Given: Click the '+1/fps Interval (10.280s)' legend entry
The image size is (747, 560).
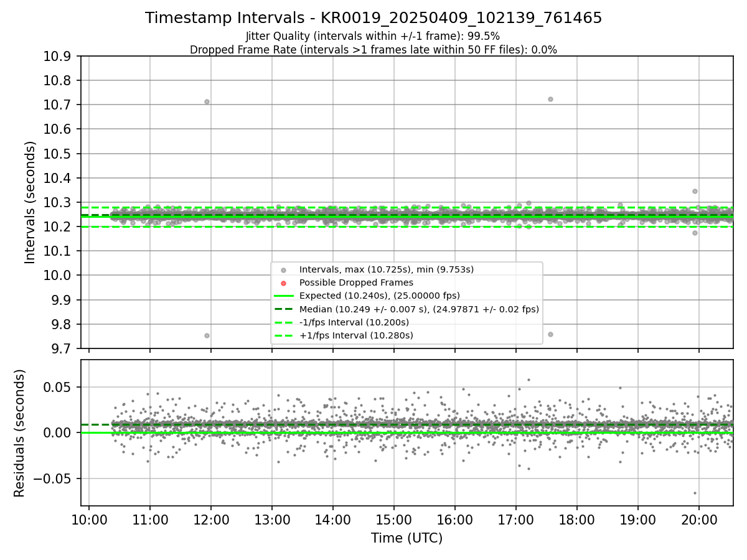Looking at the screenshot, I should [x=356, y=335].
